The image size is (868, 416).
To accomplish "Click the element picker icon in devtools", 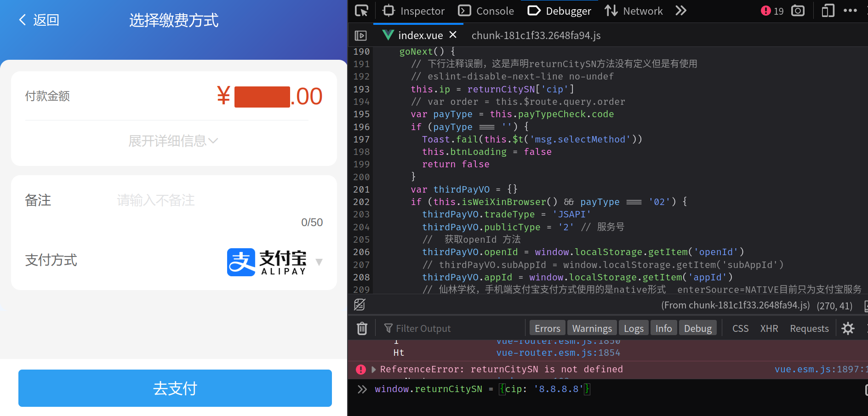I will (x=362, y=11).
